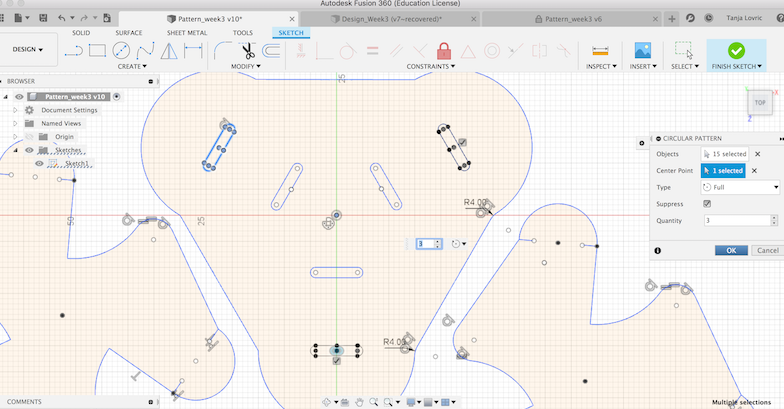Click the Undo arrow
The width and height of the screenshot is (784, 409).
tap(62, 18)
